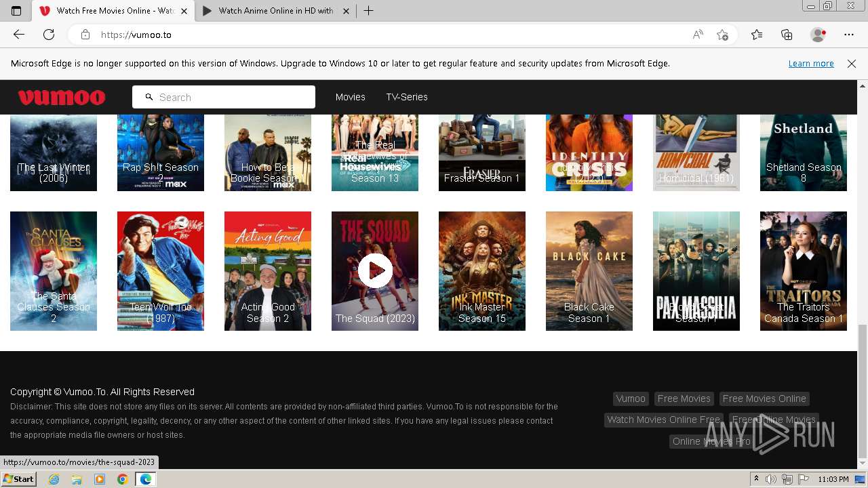Screen dimensions: 868x488
Task: Switch to Watch Free Movies Online tab
Action: click(114, 11)
